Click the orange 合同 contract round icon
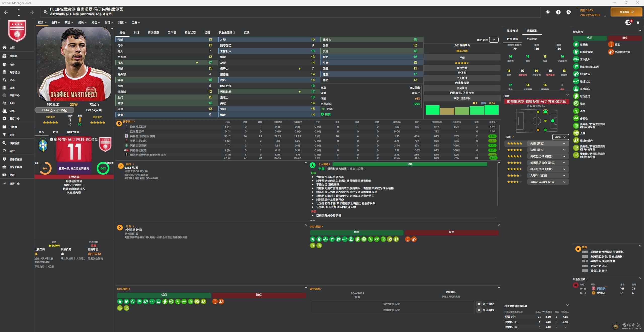Image resolution: width=644 pixels, height=332 pixels. pyautogui.click(x=121, y=166)
